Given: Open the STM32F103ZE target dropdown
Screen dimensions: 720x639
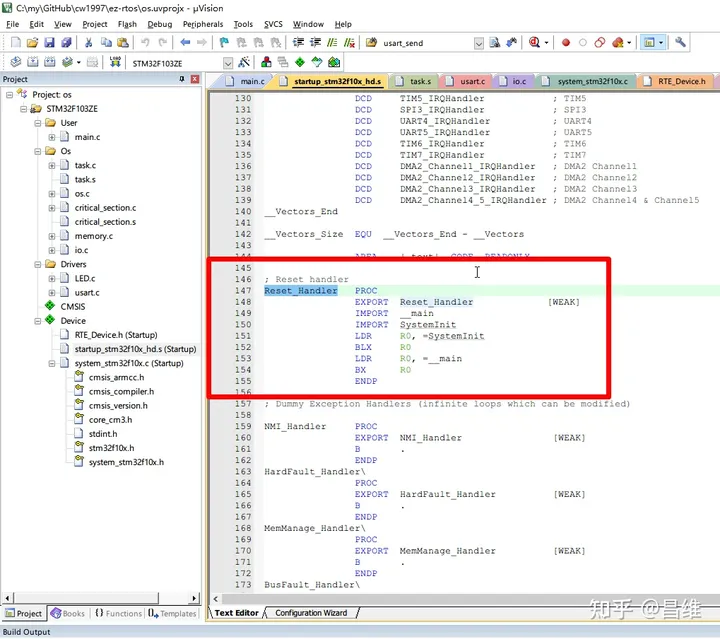Looking at the screenshot, I should tap(228, 63).
